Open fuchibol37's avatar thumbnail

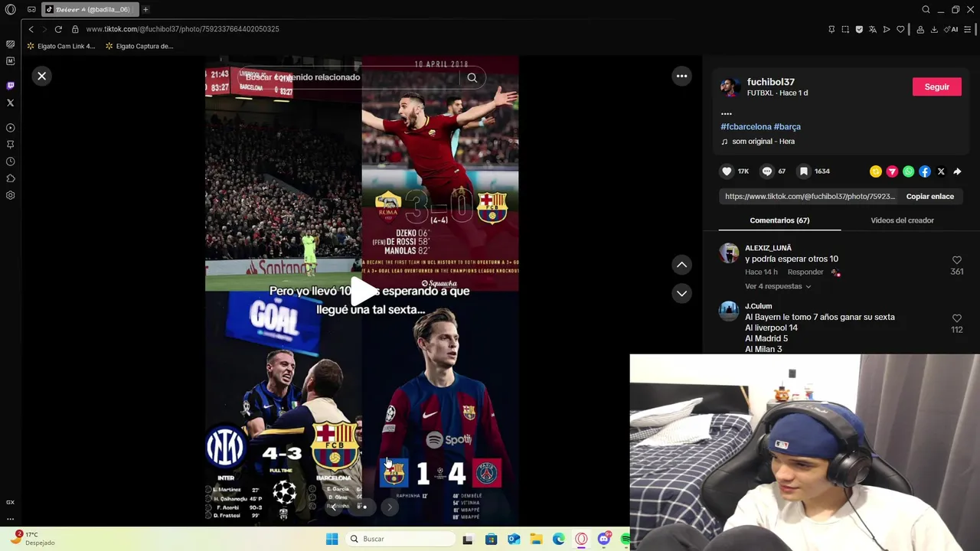coord(730,86)
